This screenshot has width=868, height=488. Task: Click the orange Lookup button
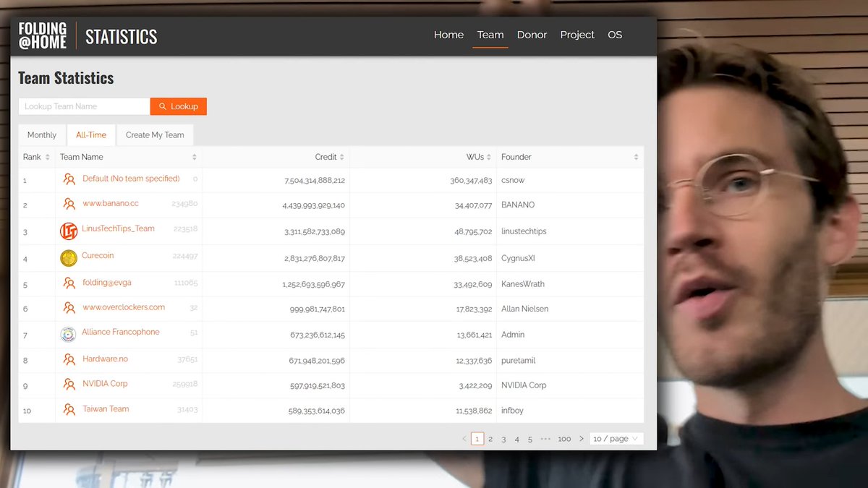(179, 106)
